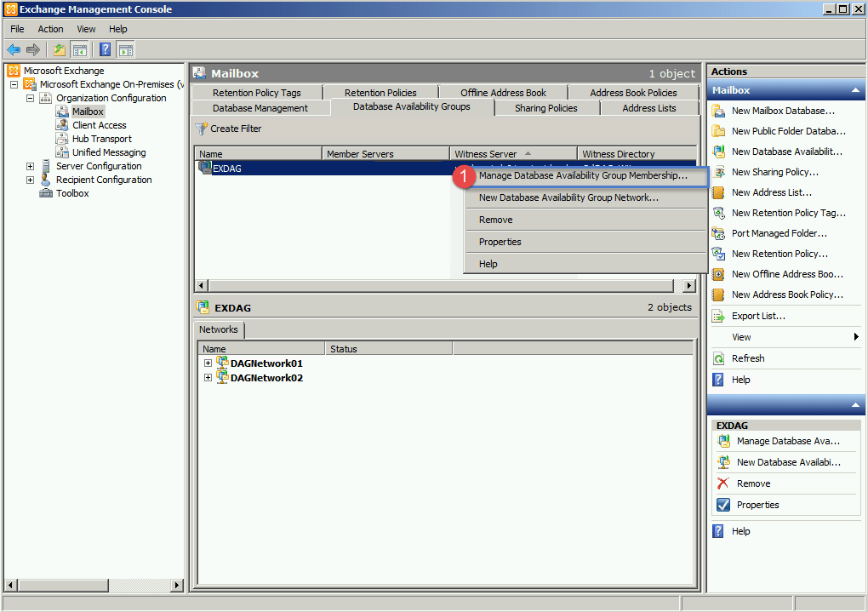Switch to the Offline Address Book tab
Viewport: 868px width, 612px height.
pyautogui.click(x=503, y=93)
